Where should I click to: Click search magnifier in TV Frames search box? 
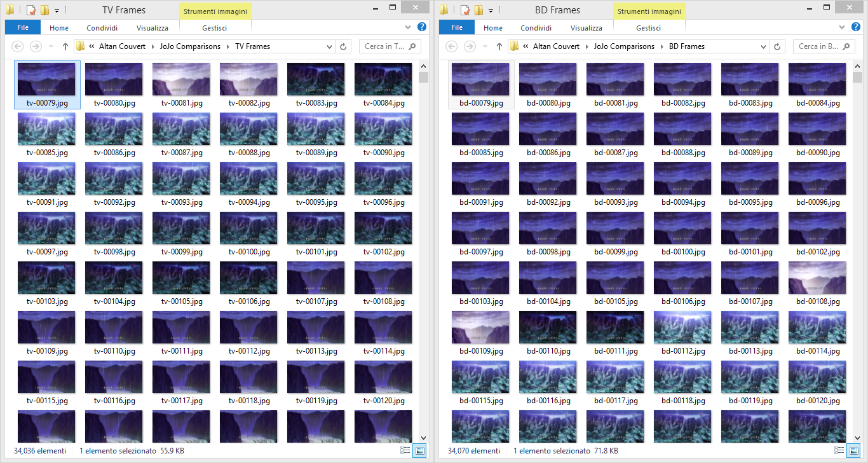412,46
